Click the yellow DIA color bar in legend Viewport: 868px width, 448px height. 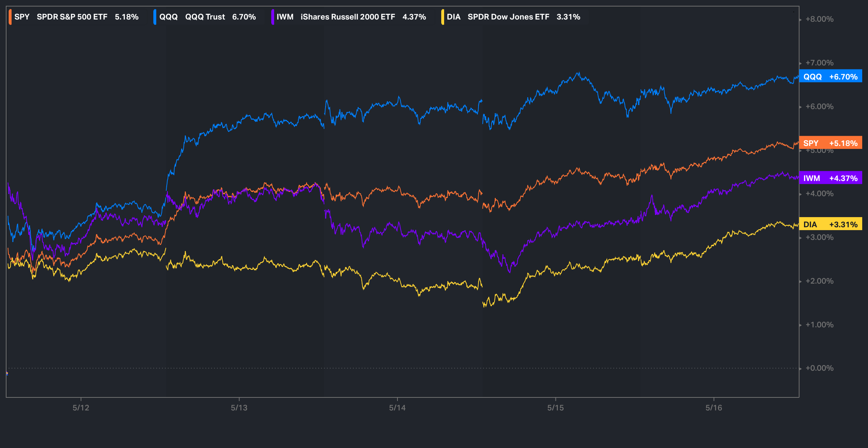point(442,17)
